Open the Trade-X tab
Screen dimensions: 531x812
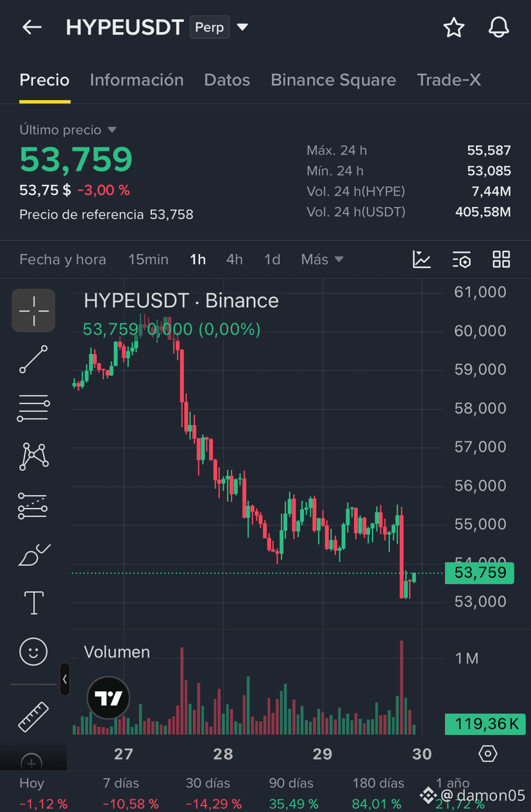(449, 80)
